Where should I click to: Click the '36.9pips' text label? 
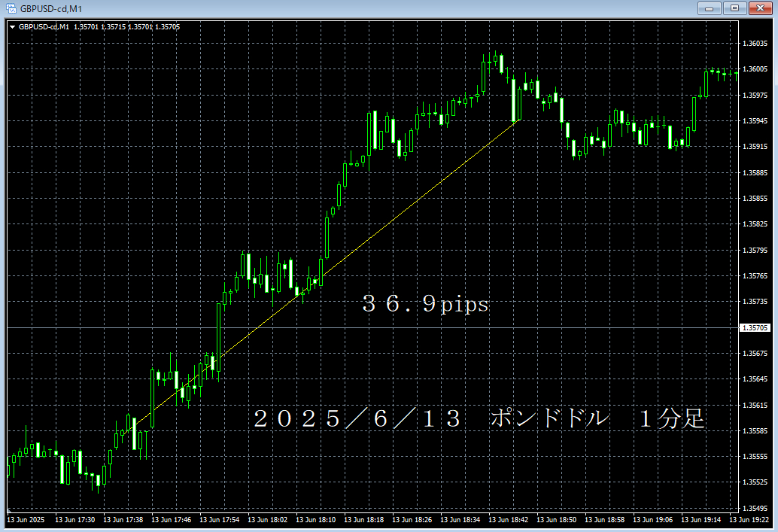pos(426,303)
